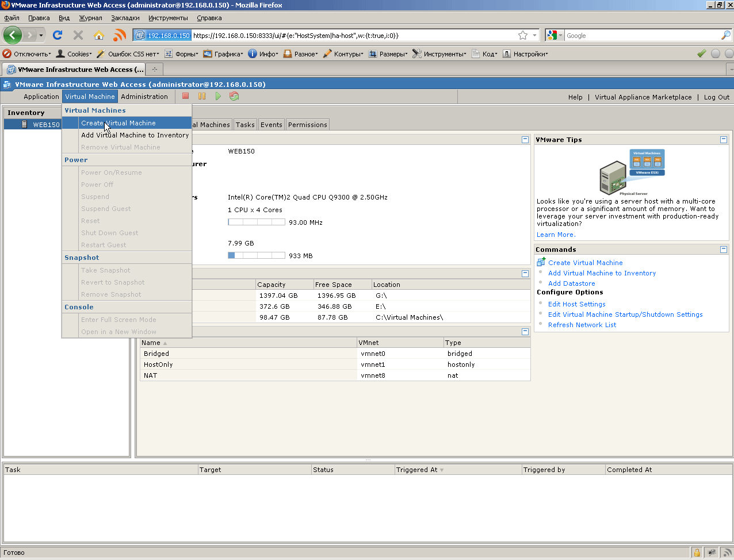
Task: Click the green Power On play icon
Action: 218,96
